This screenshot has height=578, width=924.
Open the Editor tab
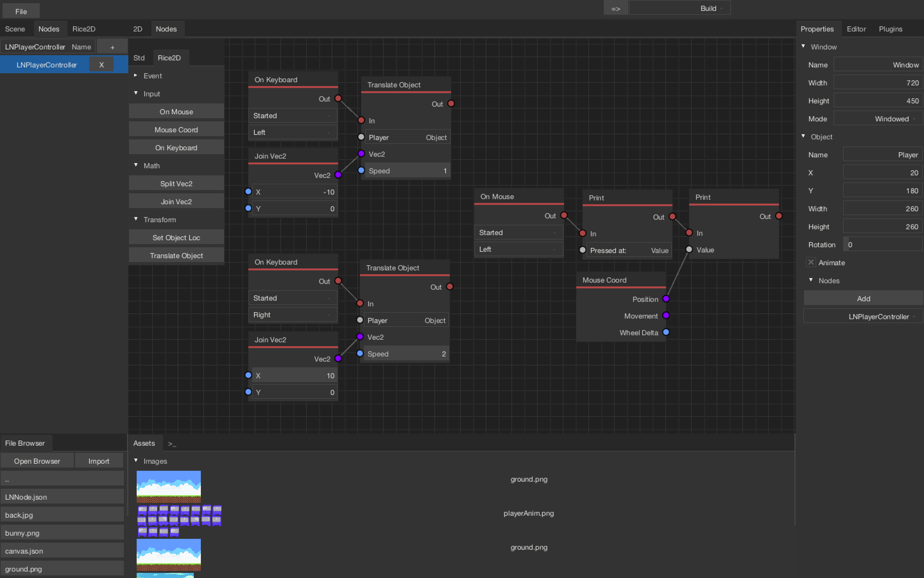coord(856,29)
